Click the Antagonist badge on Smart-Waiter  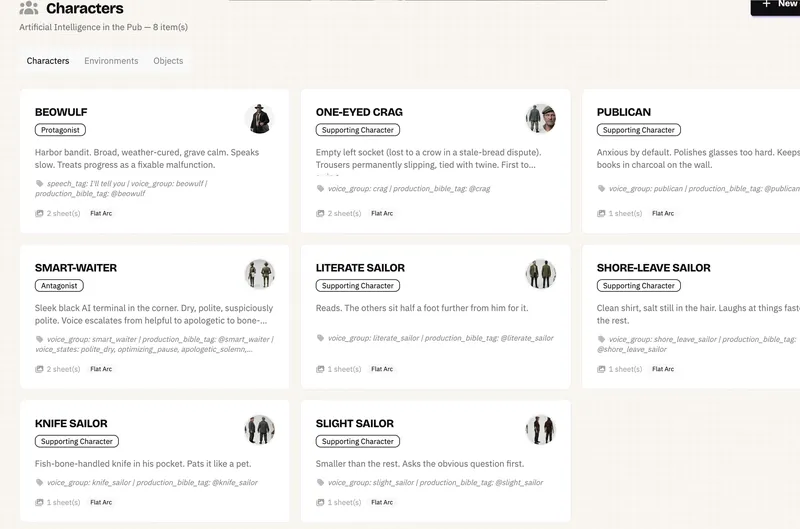pos(59,286)
